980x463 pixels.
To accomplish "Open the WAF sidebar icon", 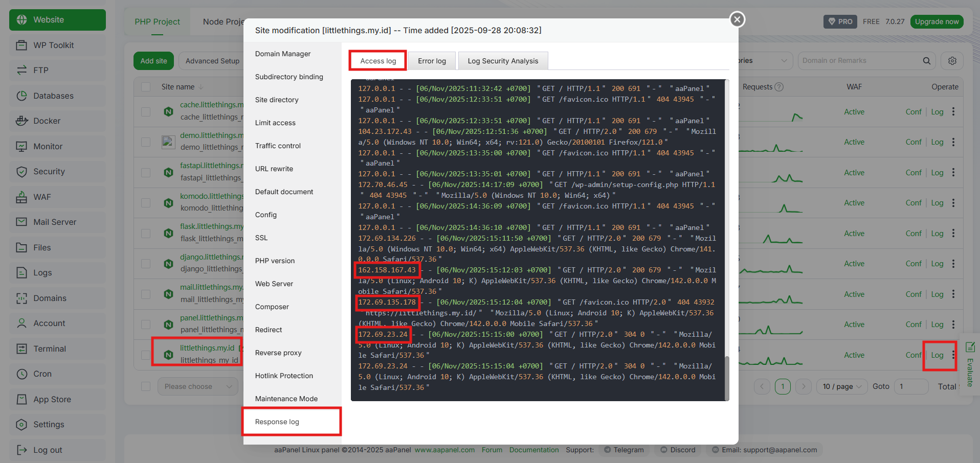I will pos(21,197).
